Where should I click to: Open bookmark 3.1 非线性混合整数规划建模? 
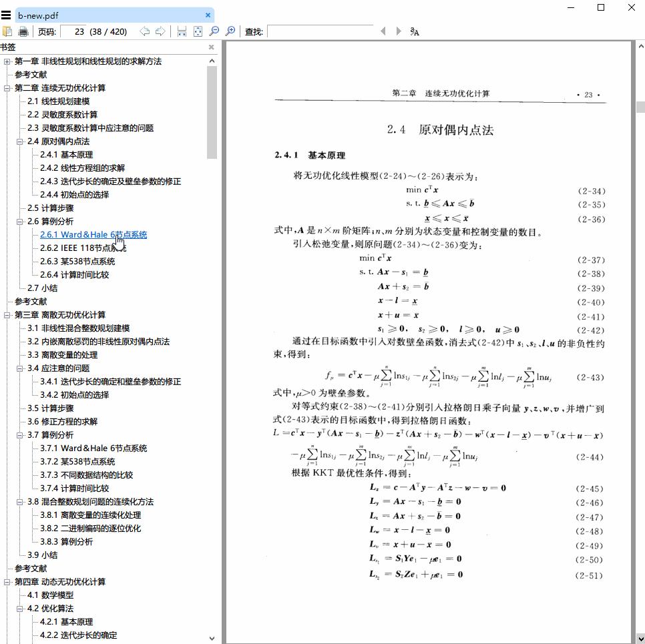[x=79, y=328]
